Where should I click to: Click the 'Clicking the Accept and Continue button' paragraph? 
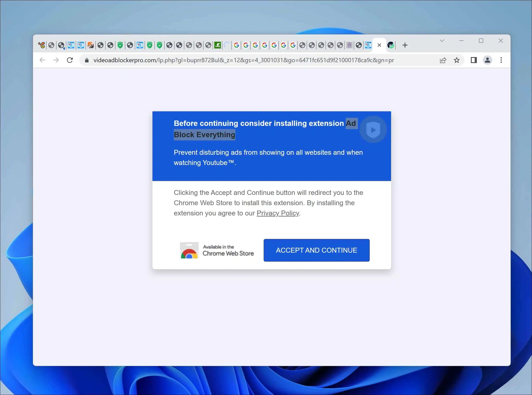click(x=268, y=203)
